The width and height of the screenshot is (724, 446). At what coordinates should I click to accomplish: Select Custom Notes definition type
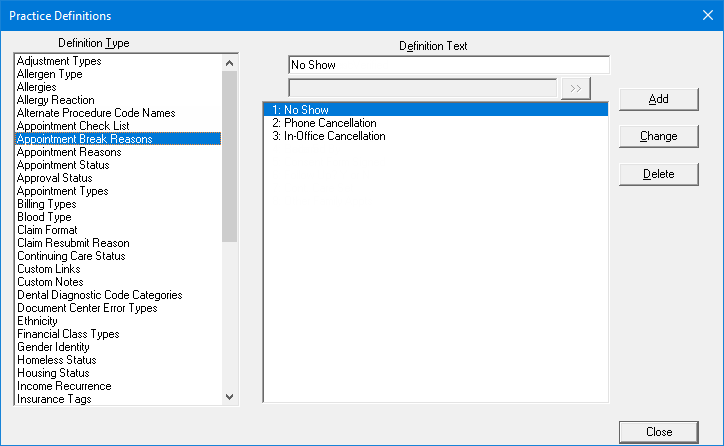(x=118, y=282)
